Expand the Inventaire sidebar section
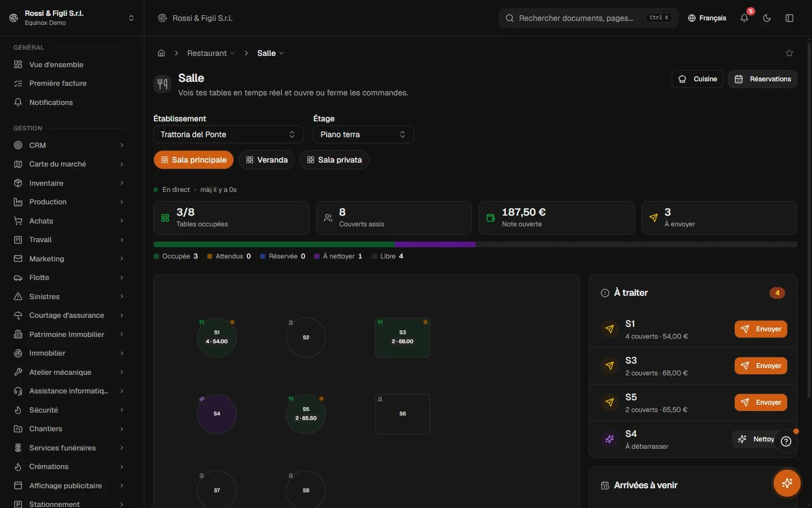This screenshot has height=508, width=812. click(69, 183)
